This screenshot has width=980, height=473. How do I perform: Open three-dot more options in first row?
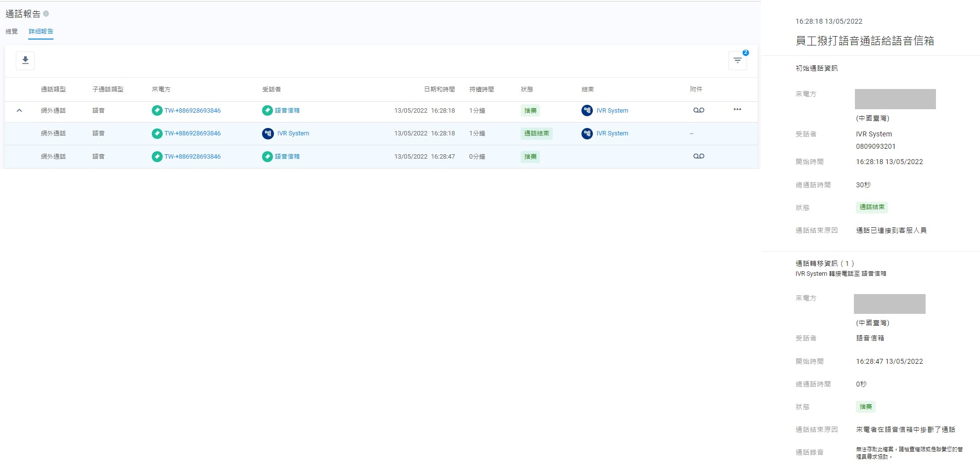(737, 110)
